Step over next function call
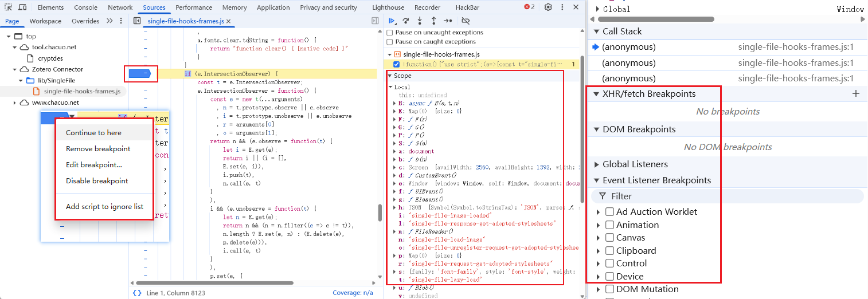The height and width of the screenshot is (299, 868). point(406,21)
